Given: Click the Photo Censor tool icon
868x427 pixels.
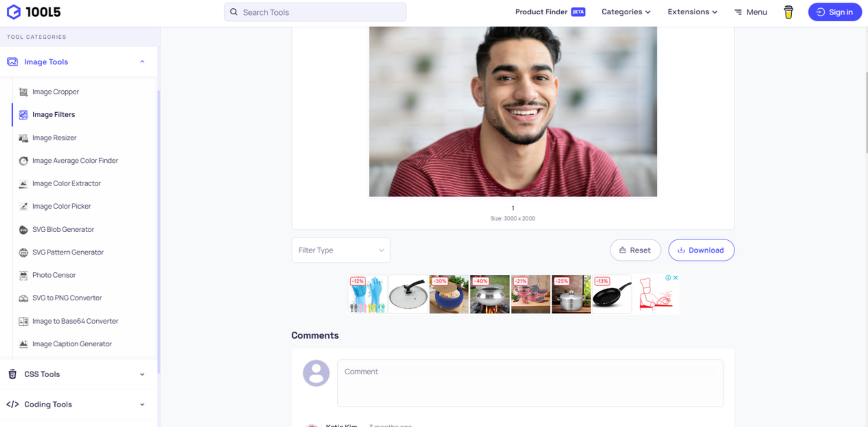Looking at the screenshot, I should 24,275.
